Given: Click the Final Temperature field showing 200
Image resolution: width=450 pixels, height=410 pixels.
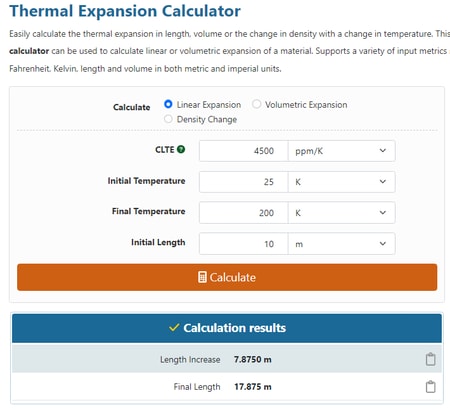Looking at the screenshot, I should pyautogui.click(x=244, y=213).
